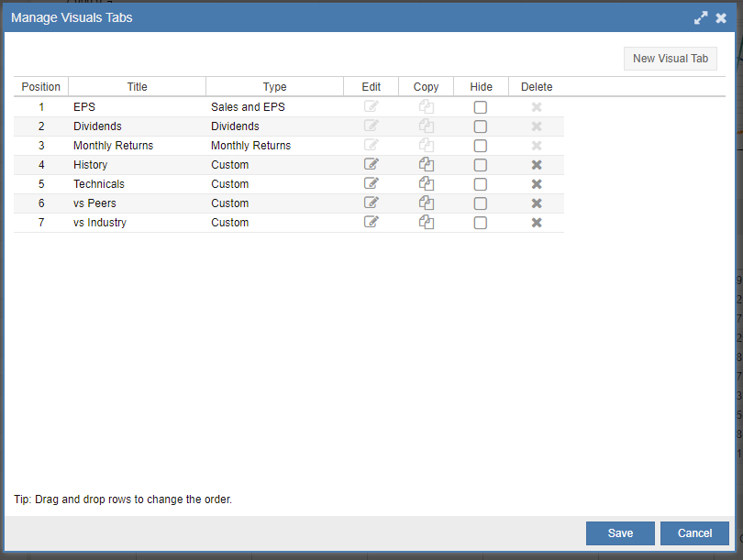Click the Sales and EPS type cell
The height and width of the screenshot is (560, 743).
(275, 107)
